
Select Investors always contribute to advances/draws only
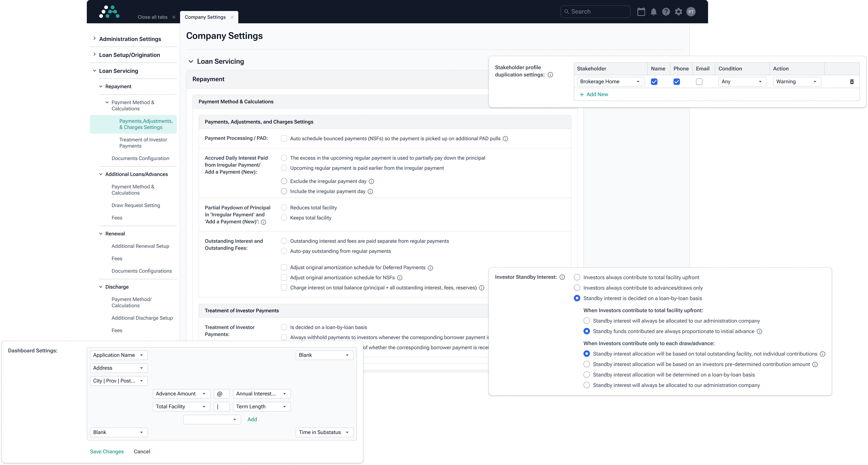pyautogui.click(x=577, y=288)
